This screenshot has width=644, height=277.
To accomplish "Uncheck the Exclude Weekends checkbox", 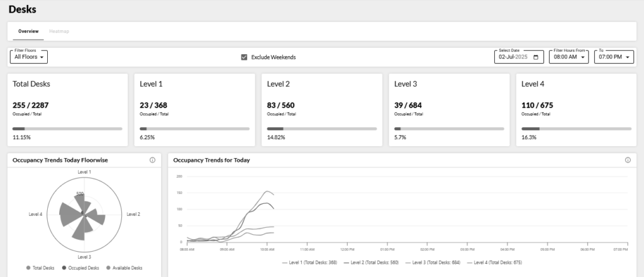I will 244,57.
